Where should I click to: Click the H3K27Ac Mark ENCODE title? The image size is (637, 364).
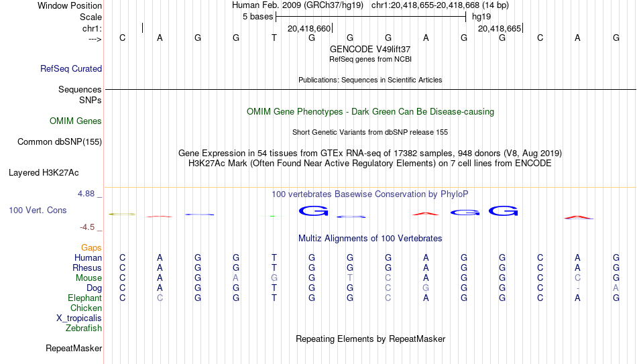tap(370, 164)
